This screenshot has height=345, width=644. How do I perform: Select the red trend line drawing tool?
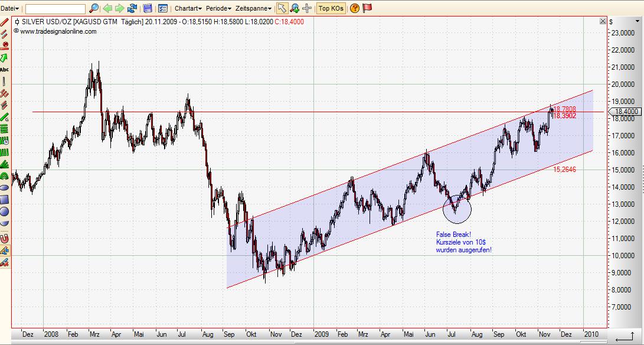pyautogui.click(x=5, y=22)
